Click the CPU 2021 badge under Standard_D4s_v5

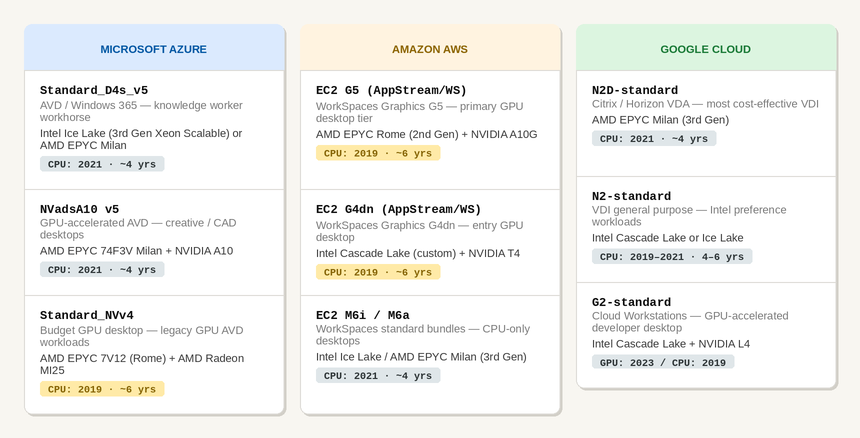102,164
